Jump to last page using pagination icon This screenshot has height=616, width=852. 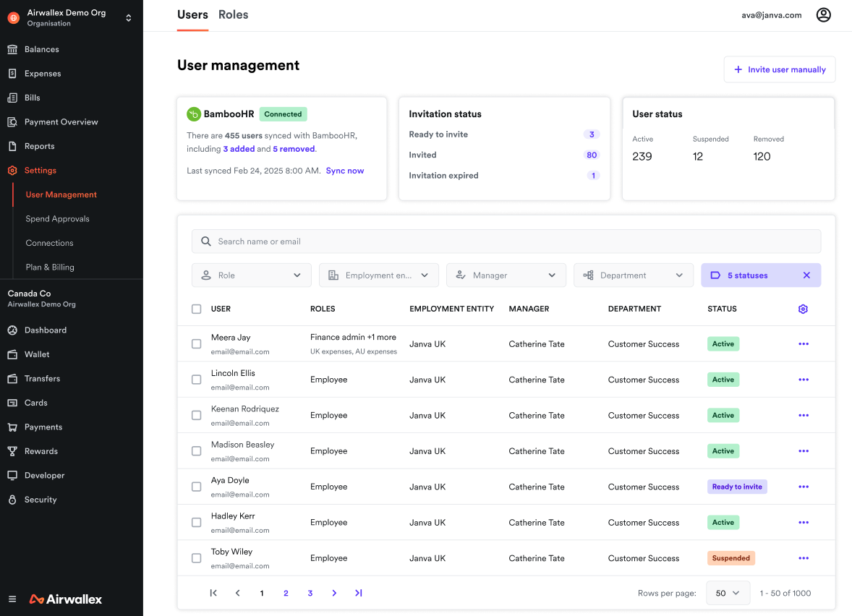358,593
